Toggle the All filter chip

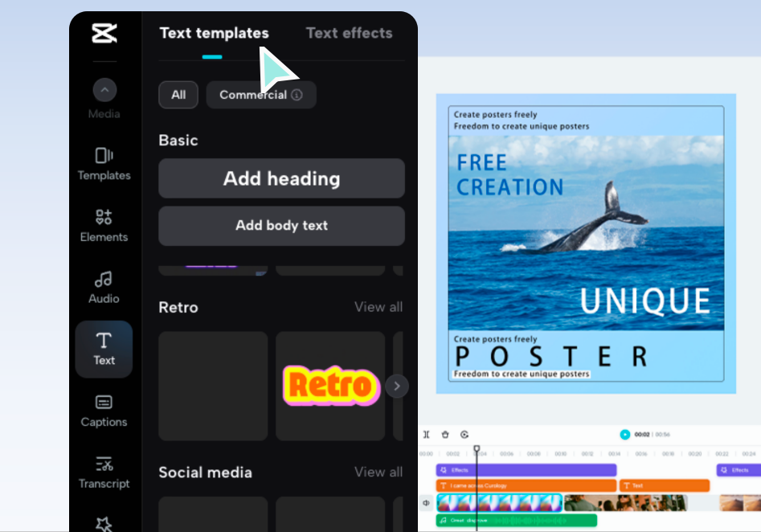pyautogui.click(x=178, y=94)
